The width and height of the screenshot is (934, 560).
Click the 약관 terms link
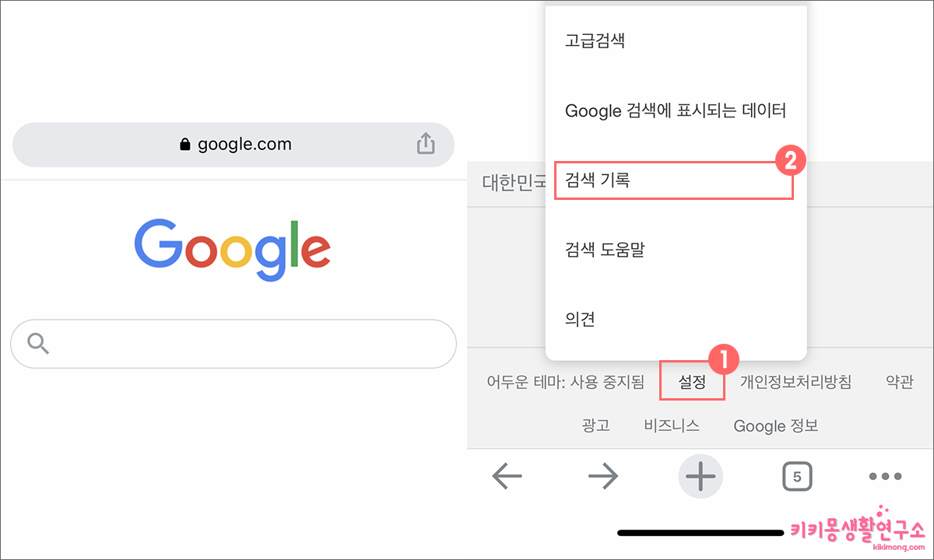coord(898,382)
